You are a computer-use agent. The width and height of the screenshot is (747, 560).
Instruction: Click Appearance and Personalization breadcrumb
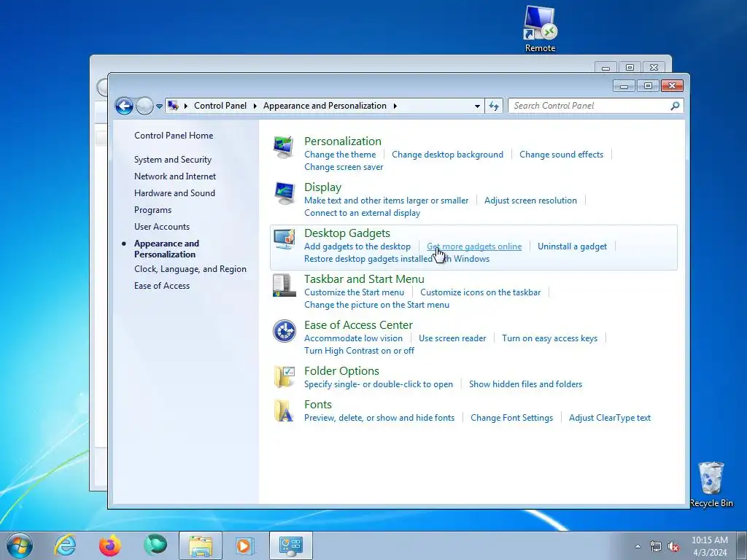click(x=325, y=106)
